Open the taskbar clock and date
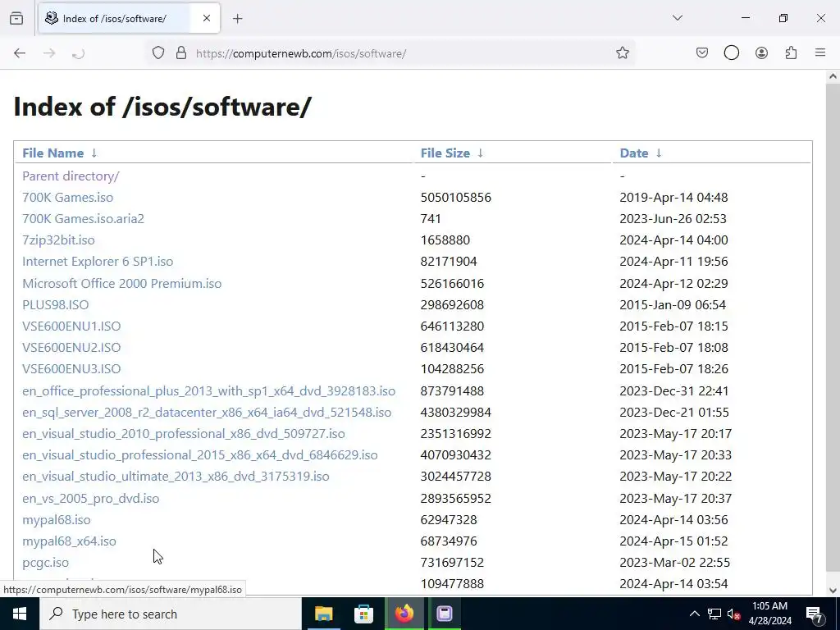Viewport: 840px width, 630px height. point(769,614)
